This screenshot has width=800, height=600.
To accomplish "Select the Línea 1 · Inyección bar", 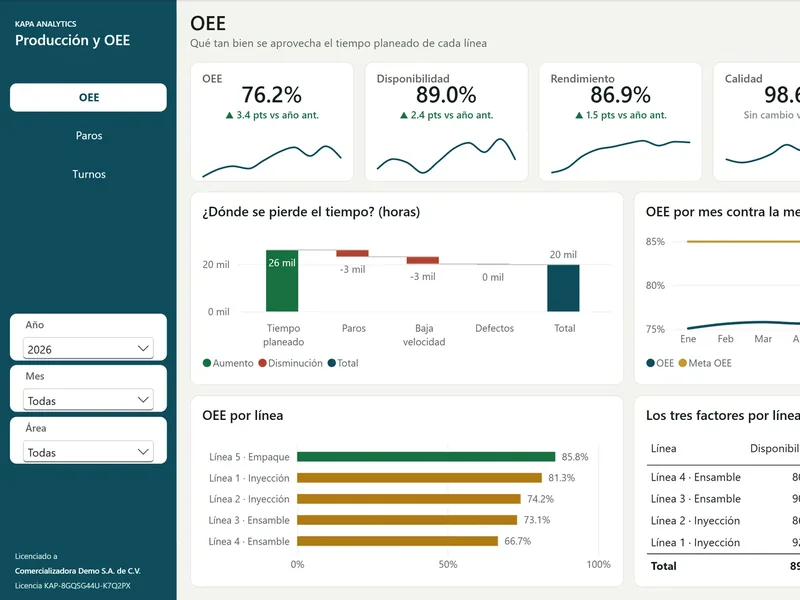I will [419, 478].
